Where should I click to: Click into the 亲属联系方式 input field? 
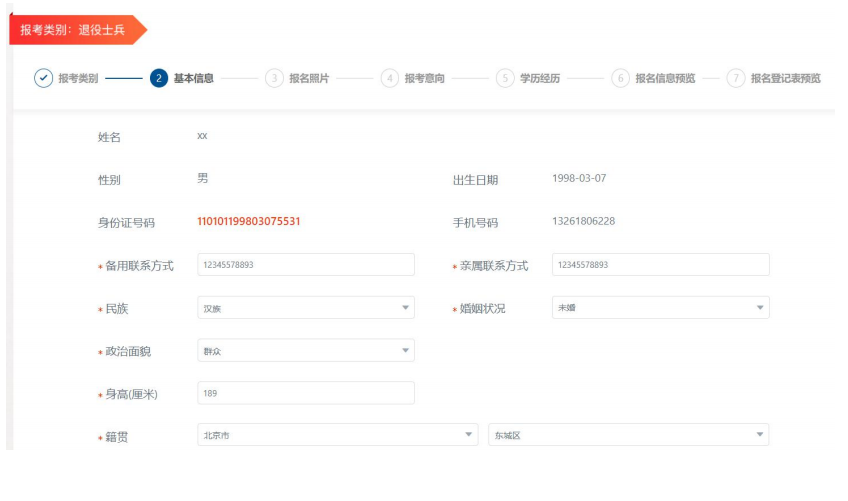point(660,265)
